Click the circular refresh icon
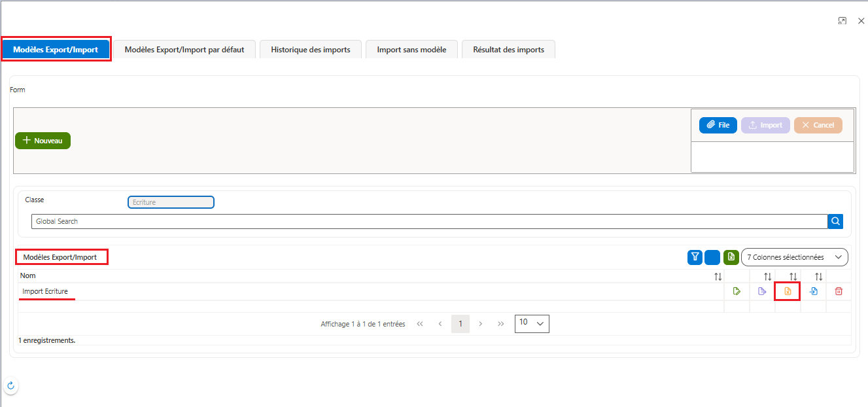This screenshot has width=868, height=407. [x=10, y=385]
